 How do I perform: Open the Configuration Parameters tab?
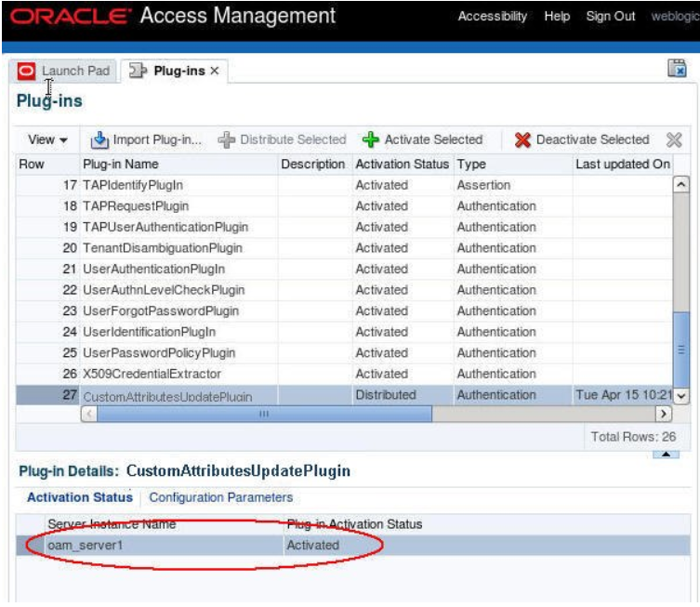pos(221,497)
